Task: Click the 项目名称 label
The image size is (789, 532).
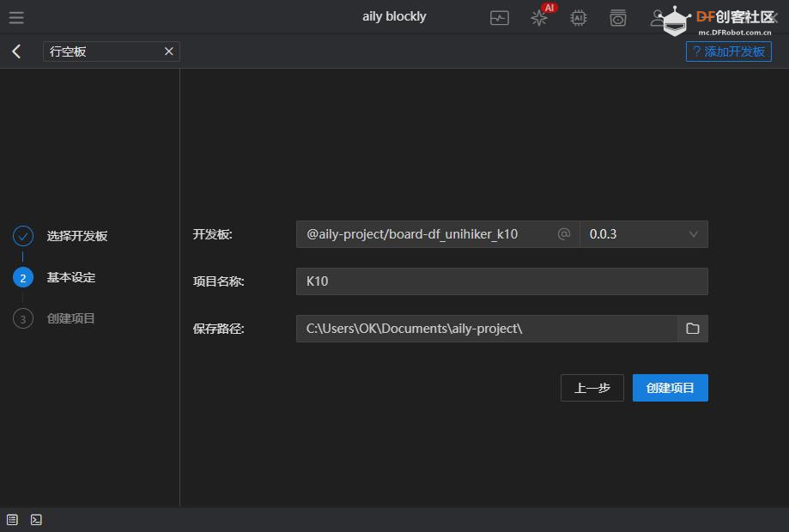Action: click(x=218, y=281)
